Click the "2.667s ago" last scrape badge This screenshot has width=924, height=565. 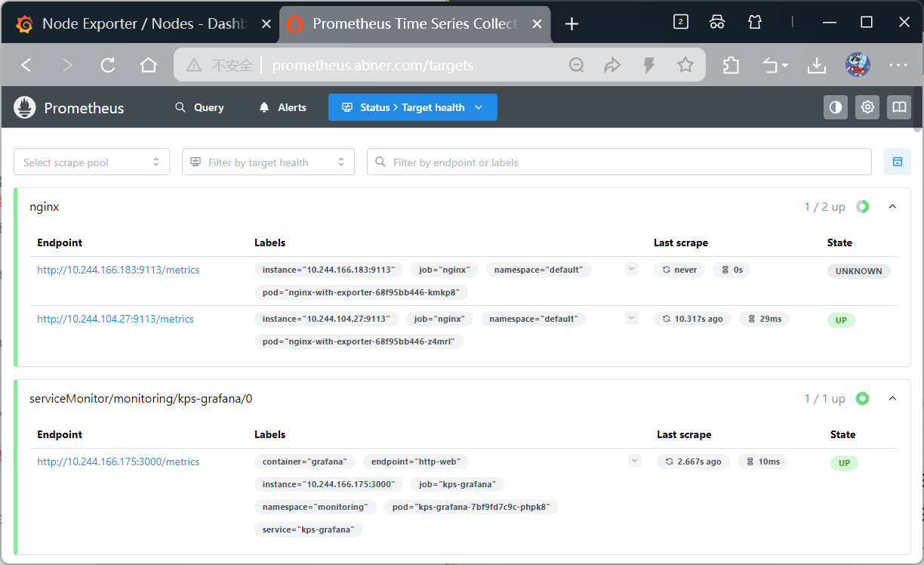pyautogui.click(x=693, y=462)
